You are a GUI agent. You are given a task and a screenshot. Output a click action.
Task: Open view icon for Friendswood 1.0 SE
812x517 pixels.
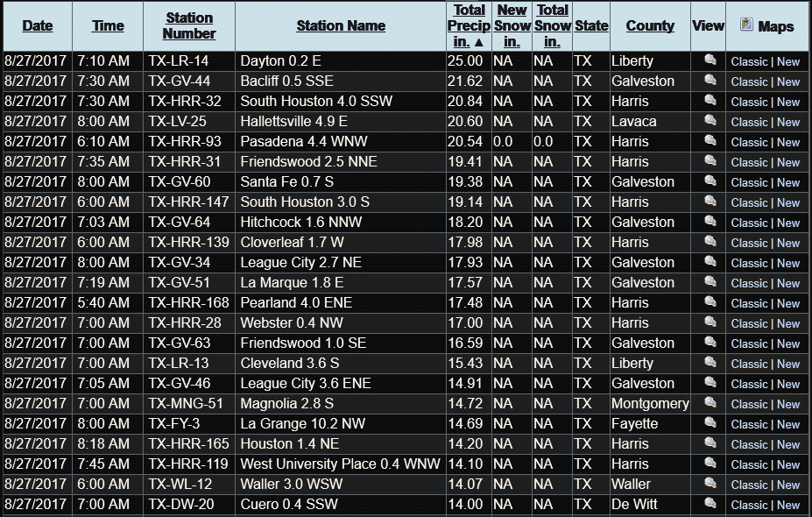[710, 343]
